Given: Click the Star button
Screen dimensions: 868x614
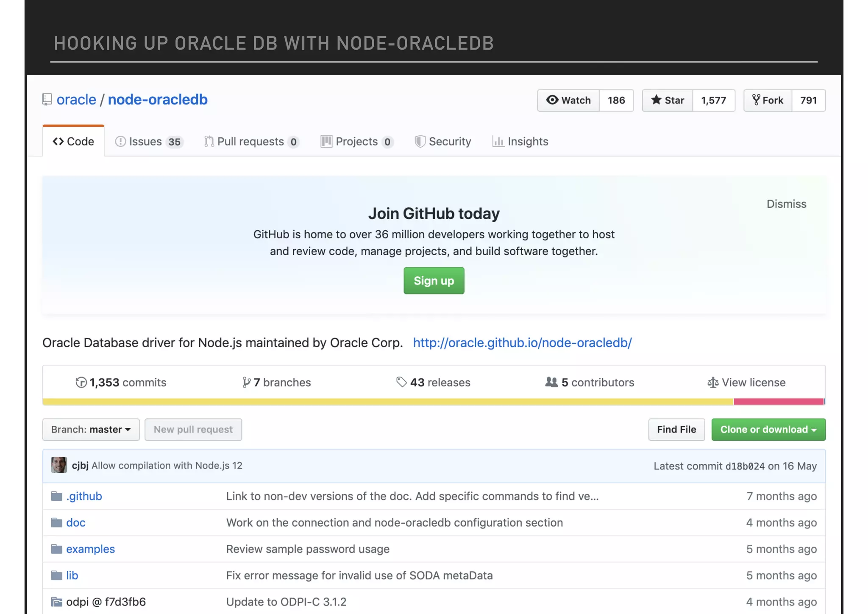Looking at the screenshot, I should [x=668, y=100].
